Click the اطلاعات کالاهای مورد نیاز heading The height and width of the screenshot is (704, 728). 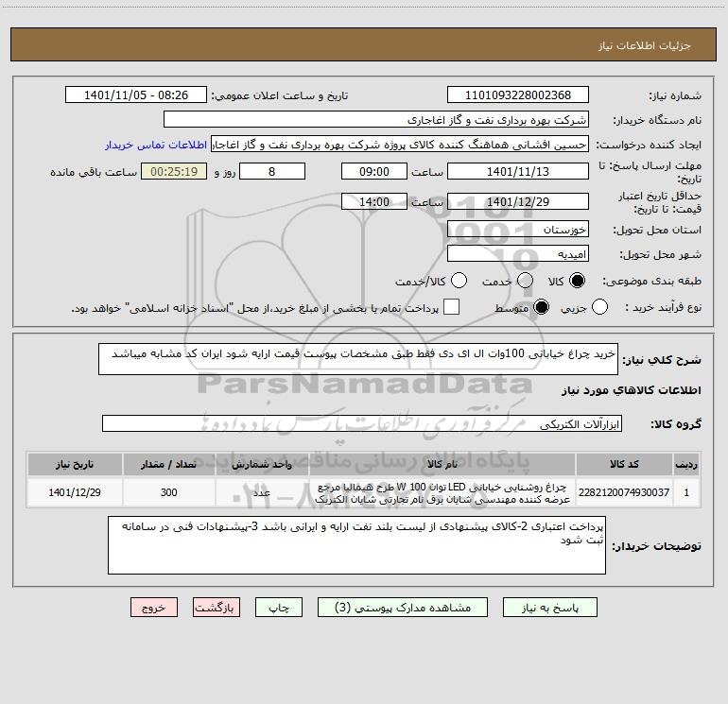point(631,390)
